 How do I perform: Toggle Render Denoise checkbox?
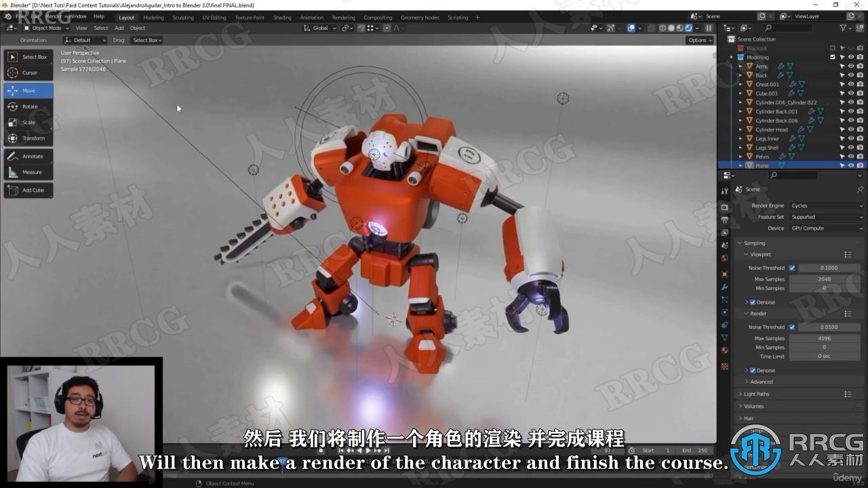pos(753,371)
